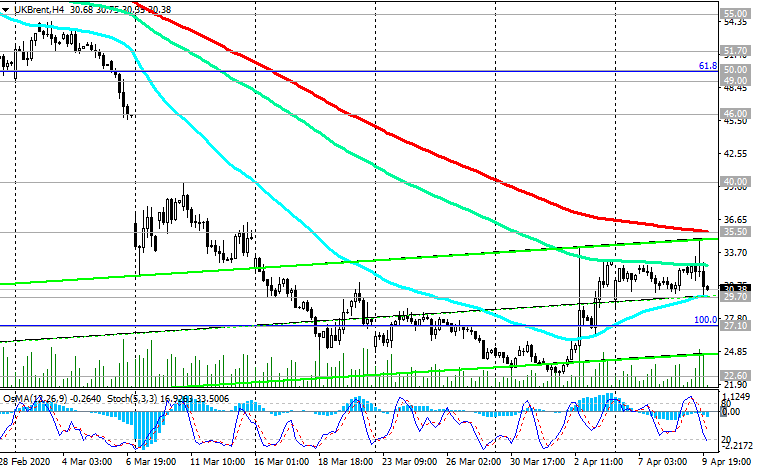Viewport: 757px width, 472px height.
Task: Click the 51.70 price level label
Action: (x=735, y=51)
